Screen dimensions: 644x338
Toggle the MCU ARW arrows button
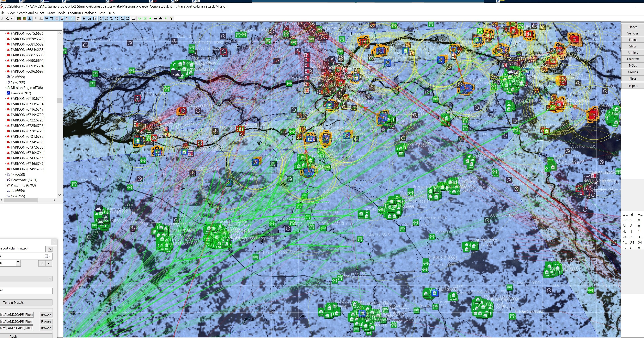(127, 19)
